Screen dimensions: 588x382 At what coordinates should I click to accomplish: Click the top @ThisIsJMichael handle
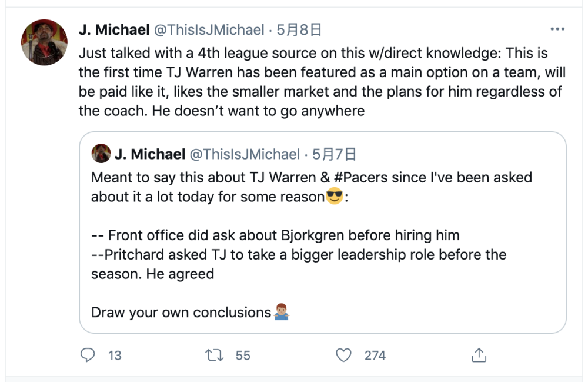(209, 29)
